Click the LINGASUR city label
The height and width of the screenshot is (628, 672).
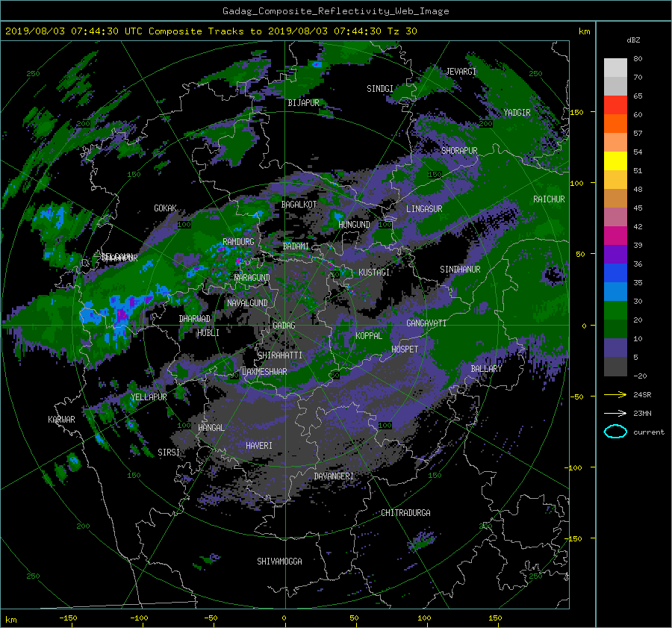[424, 209]
